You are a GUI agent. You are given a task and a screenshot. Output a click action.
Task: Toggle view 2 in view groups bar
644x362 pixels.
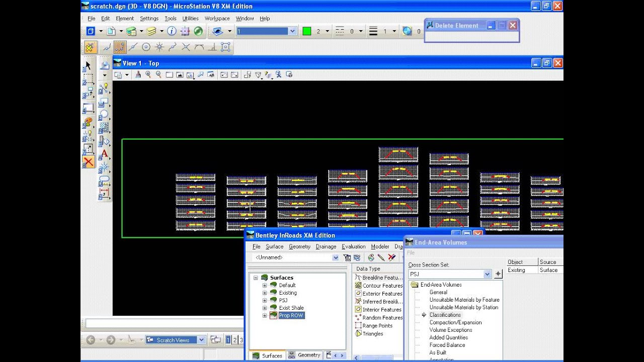point(234,340)
